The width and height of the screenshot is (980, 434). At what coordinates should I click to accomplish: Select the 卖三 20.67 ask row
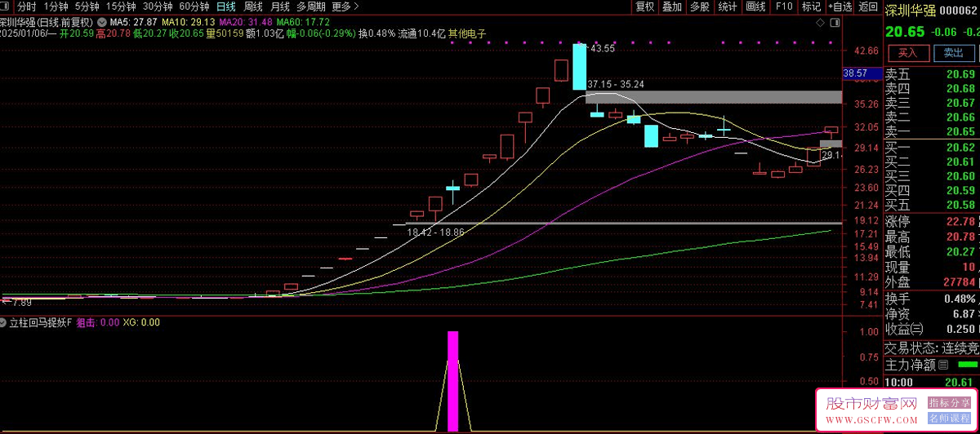tap(932, 103)
